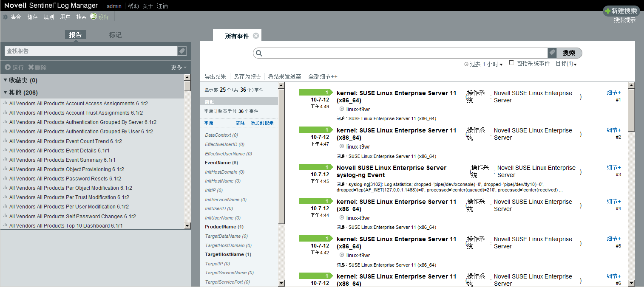Click chart icon beside Account Access Assignments report
644x287 pixels.
tap(5, 103)
